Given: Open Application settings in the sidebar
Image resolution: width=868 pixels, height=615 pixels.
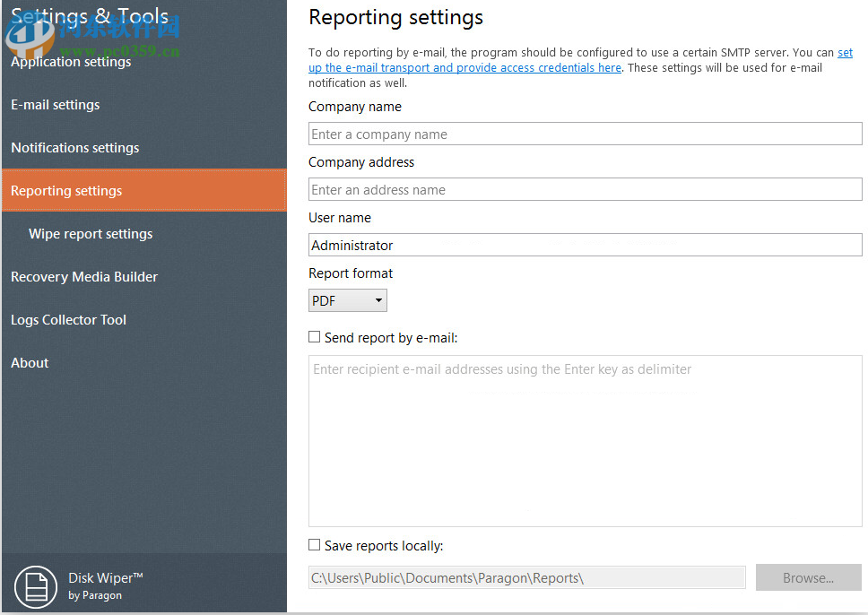Looking at the screenshot, I should (71, 62).
